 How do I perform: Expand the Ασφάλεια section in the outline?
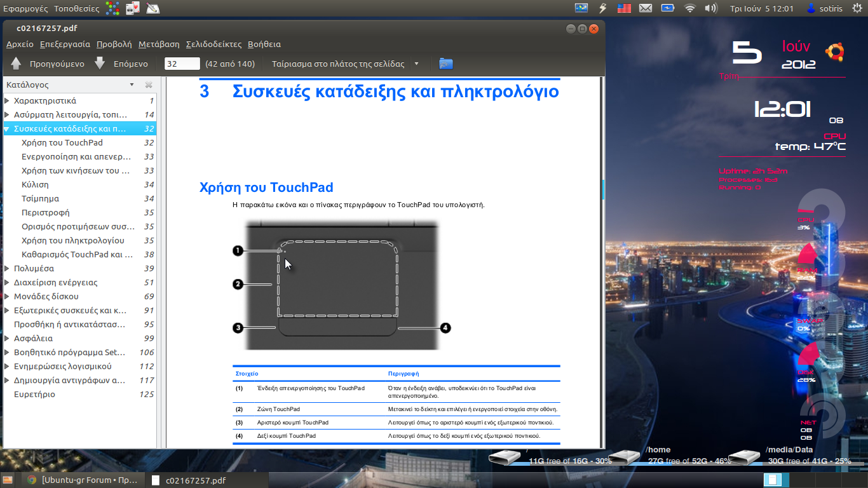tap(7, 339)
